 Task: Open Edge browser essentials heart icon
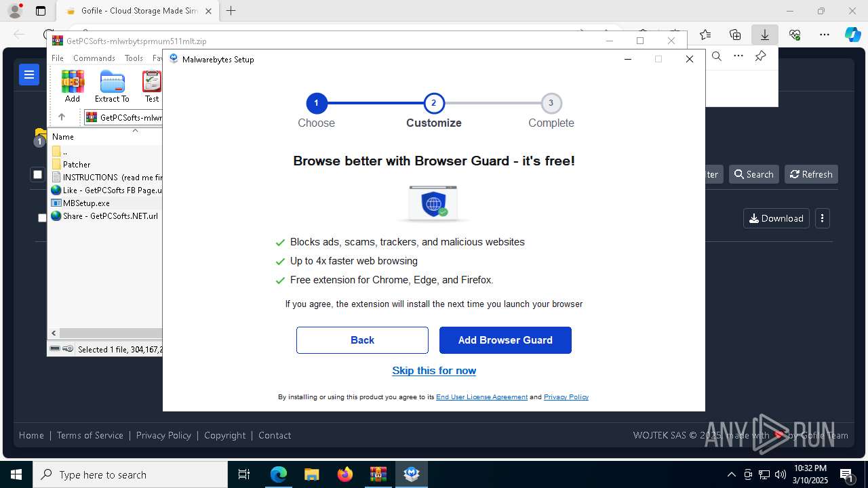pyautogui.click(x=795, y=35)
